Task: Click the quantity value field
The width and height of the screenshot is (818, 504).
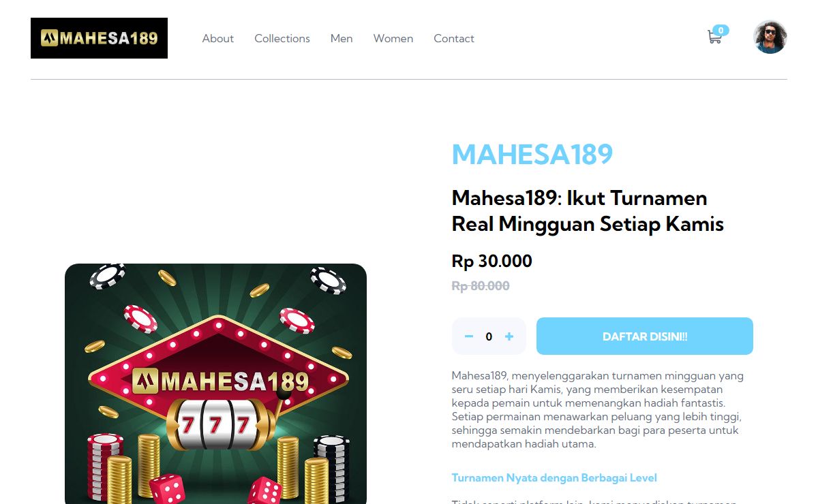Action: pyautogui.click(x=489, y=336)
